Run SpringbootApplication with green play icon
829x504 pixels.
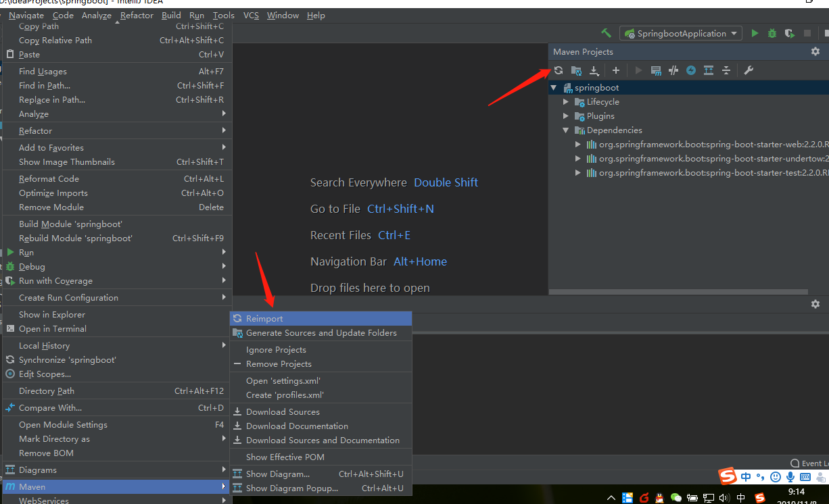tap(755, 33)
